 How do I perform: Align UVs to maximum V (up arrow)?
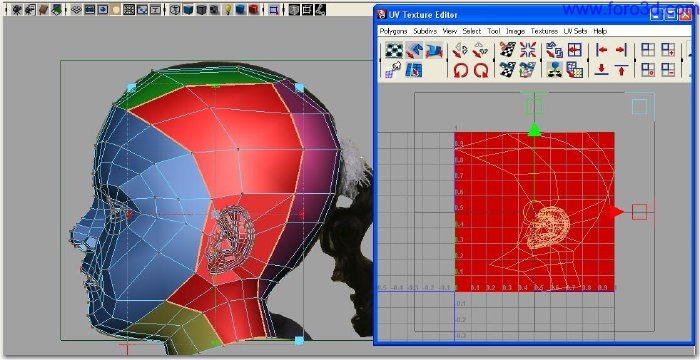pos(621,70)
